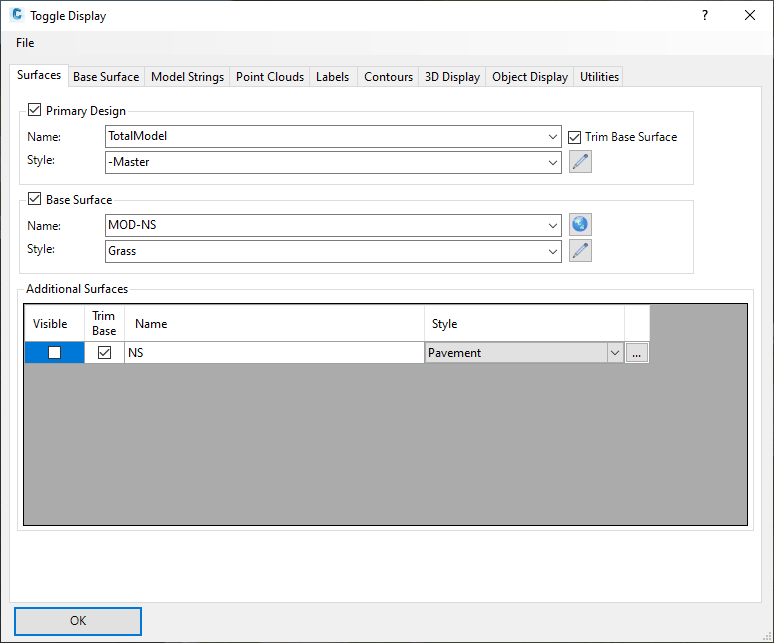Uncheck Trim Base for NS row
Image resolution: width=774 pixels, height=643 pixels.
pyautogui.click(x=104, y=353)
